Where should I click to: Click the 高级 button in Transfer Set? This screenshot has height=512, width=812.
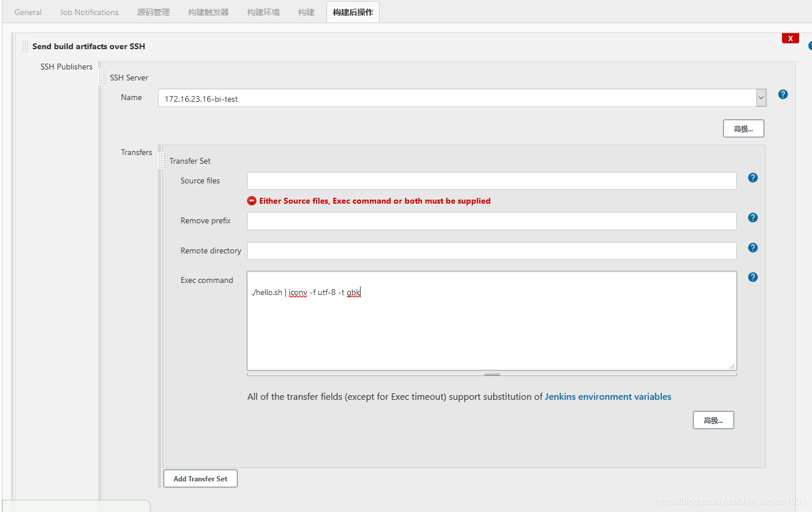point(713,420)
